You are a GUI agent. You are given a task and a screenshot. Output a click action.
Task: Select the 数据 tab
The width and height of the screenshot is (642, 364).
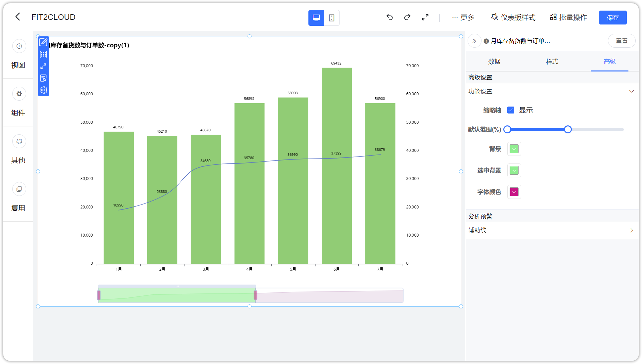coord(494,62)
